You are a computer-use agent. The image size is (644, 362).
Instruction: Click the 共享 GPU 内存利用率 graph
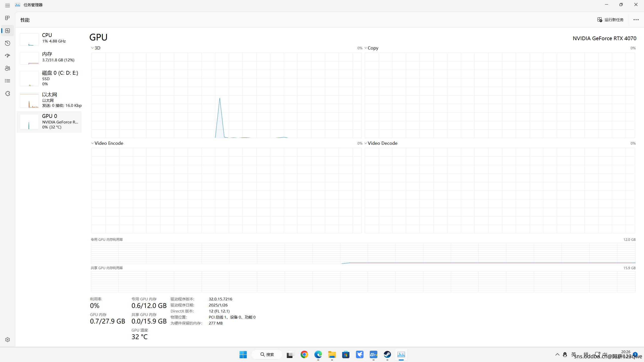click(363, 282)
